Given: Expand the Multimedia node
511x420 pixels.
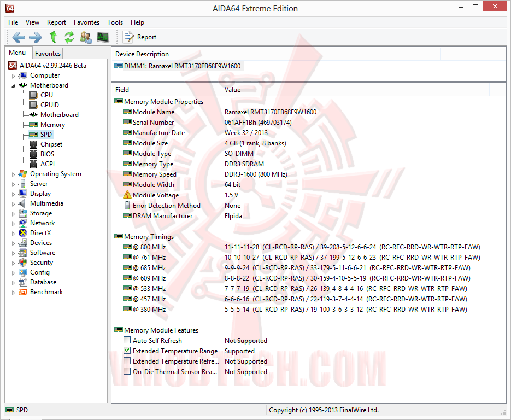Looking at the screenshot, I should (x=13, y=204).
